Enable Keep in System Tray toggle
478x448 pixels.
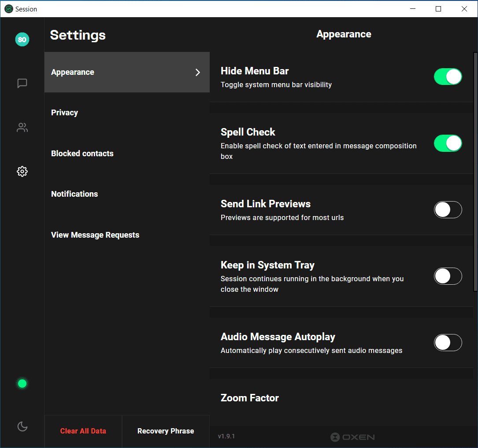point(448,276)
